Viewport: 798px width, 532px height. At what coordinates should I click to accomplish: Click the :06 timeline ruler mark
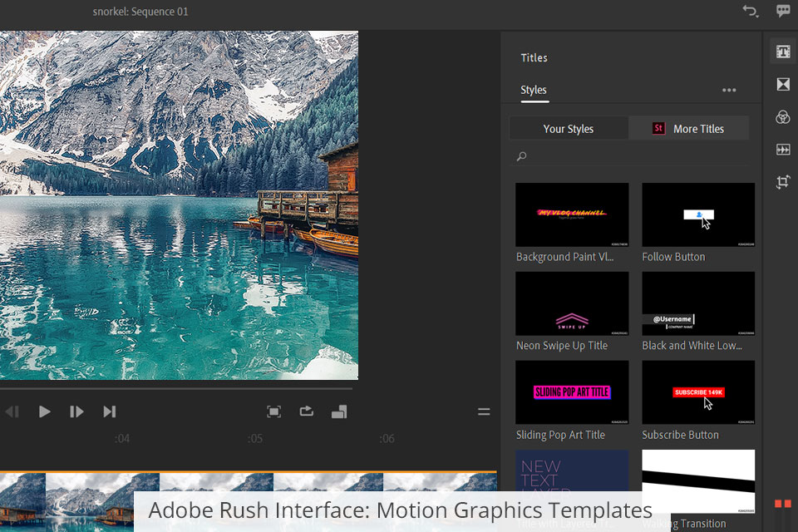click(x=387, y=438)
